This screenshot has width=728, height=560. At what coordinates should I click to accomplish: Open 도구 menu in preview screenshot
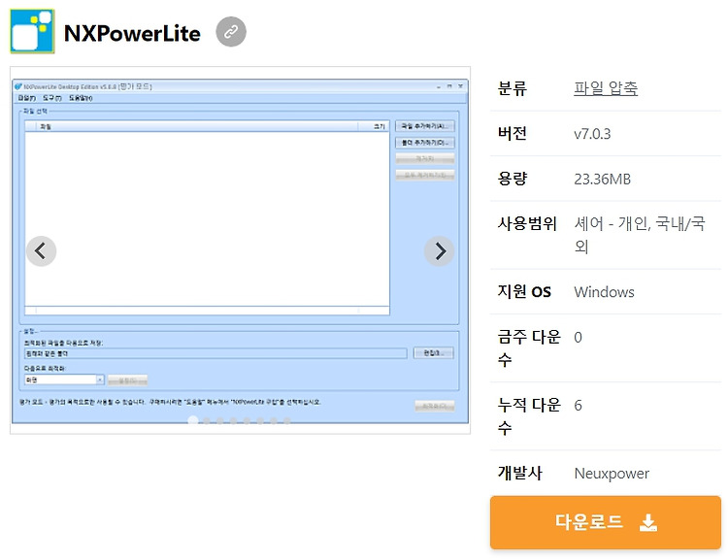click(x=52, y=98)
